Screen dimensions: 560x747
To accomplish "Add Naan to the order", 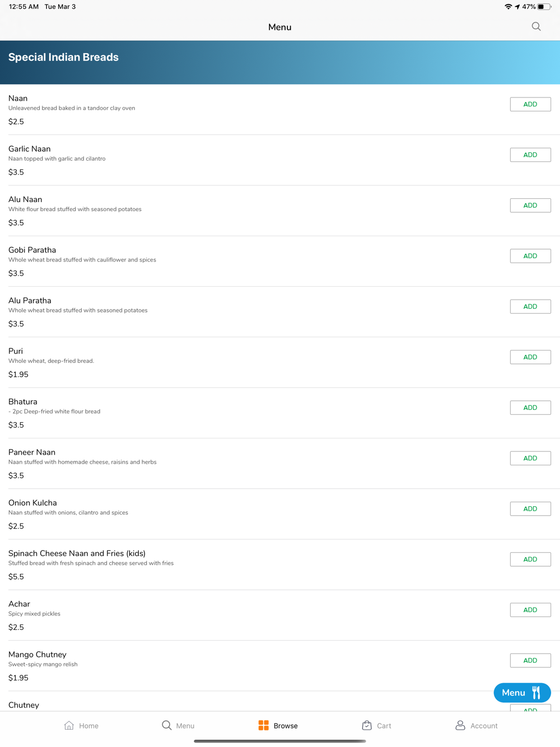I will point(530,104).
